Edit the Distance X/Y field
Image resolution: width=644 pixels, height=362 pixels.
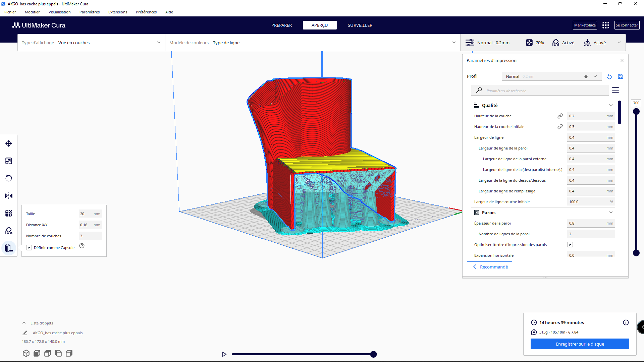(x=91, y=225)
